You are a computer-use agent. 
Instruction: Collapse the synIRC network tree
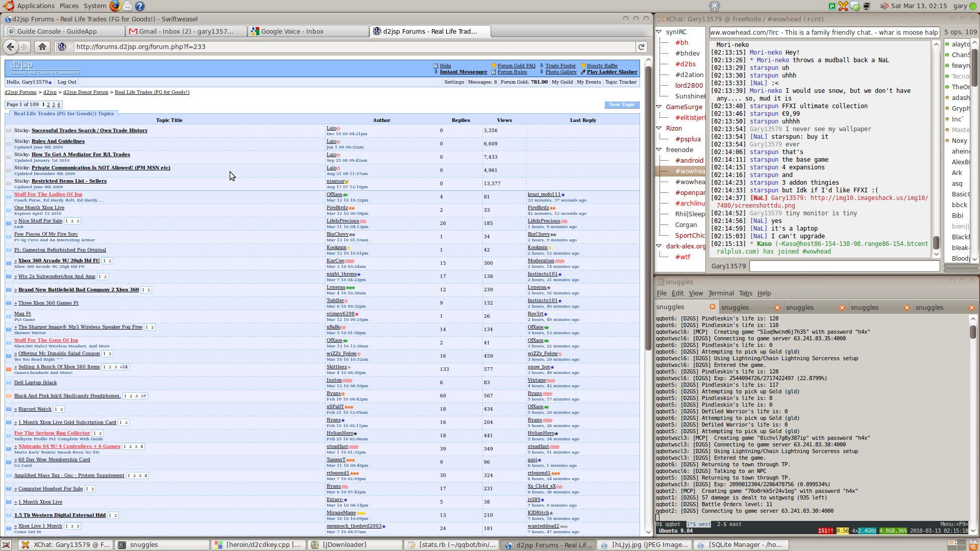click(659, 32)
